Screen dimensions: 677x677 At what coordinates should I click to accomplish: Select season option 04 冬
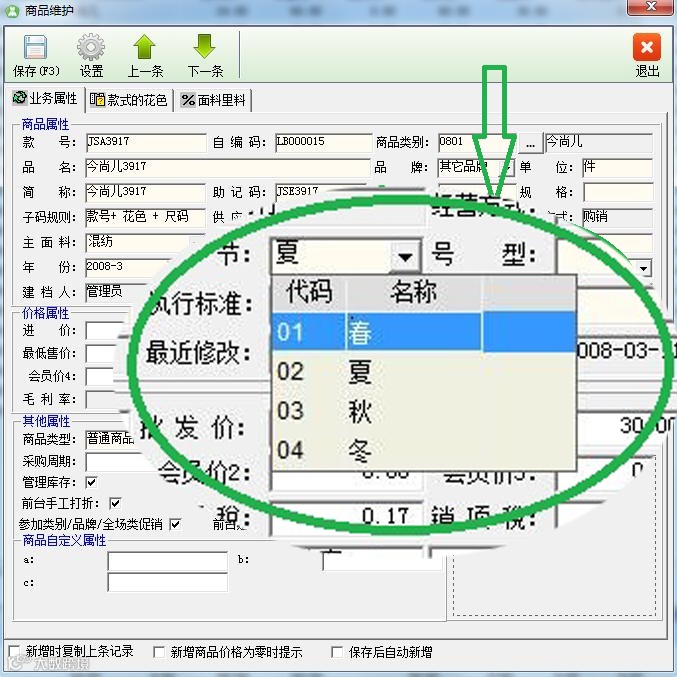pyautogui.click(x=424, y=450)
